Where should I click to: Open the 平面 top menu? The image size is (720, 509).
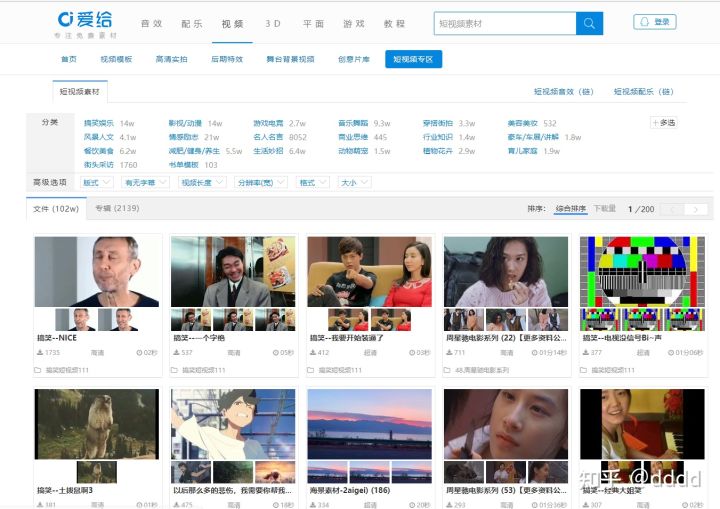point(313,23)
